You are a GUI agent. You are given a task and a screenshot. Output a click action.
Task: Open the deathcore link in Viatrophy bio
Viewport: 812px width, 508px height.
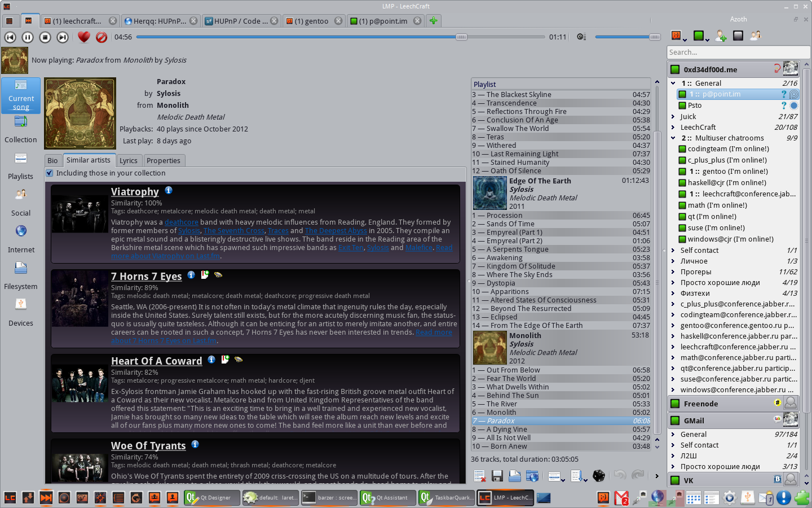pyautogui.click(x=182, y=222)
